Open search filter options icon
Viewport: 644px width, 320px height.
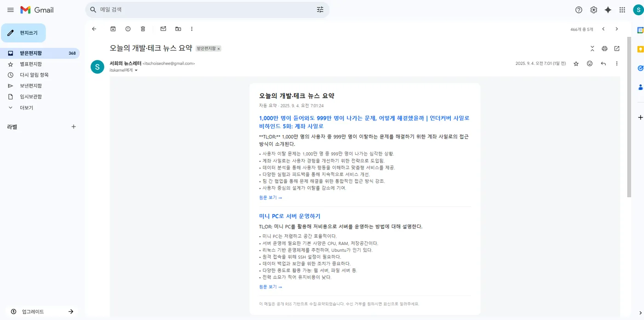click(320, 10)
